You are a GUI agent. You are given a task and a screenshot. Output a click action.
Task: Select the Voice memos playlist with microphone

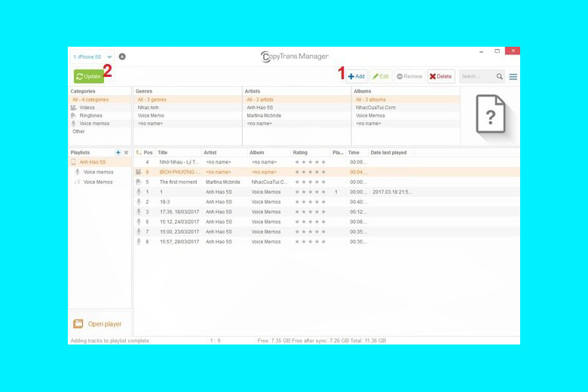coord(100,172)
